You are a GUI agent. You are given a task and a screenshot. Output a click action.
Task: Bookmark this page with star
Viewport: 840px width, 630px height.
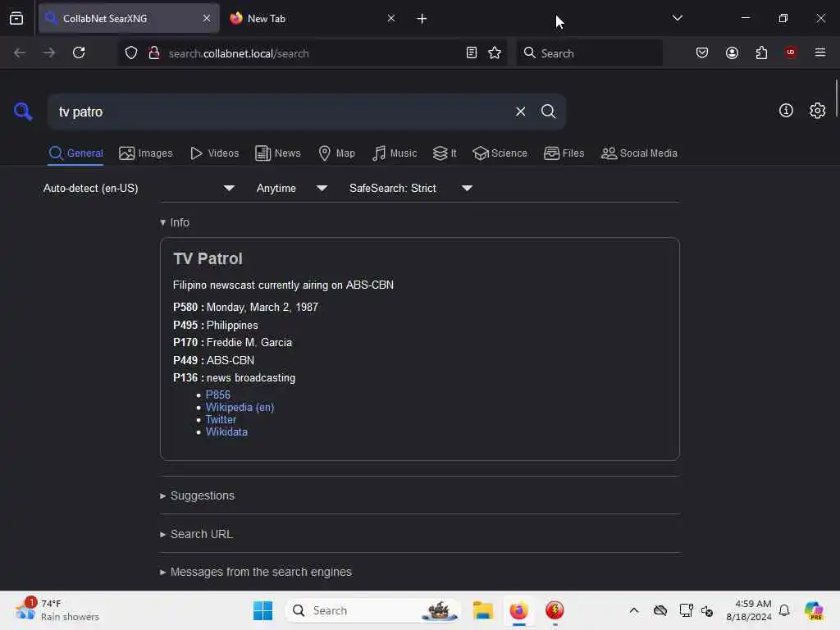pos(495,52)
